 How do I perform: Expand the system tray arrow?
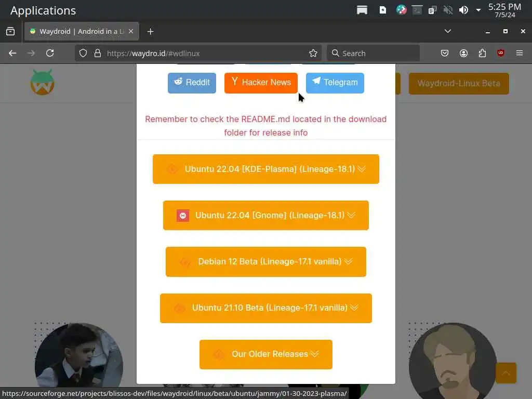[478, 10]
